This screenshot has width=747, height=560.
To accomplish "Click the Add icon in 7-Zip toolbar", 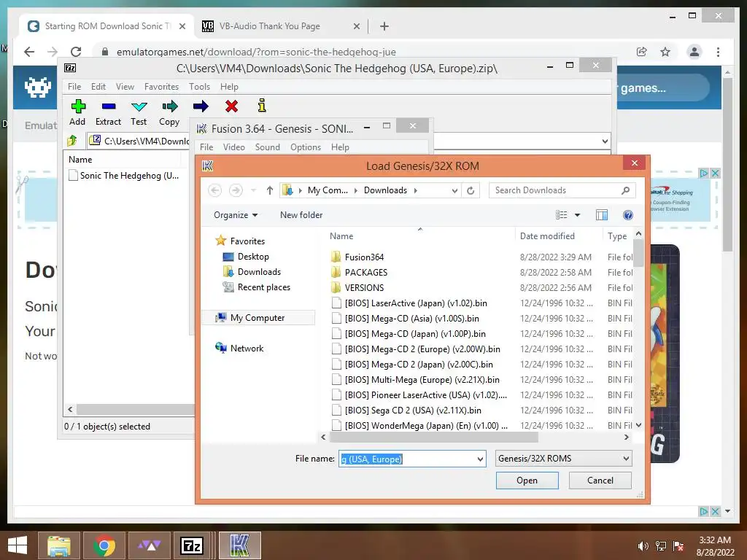I will 78,106.
